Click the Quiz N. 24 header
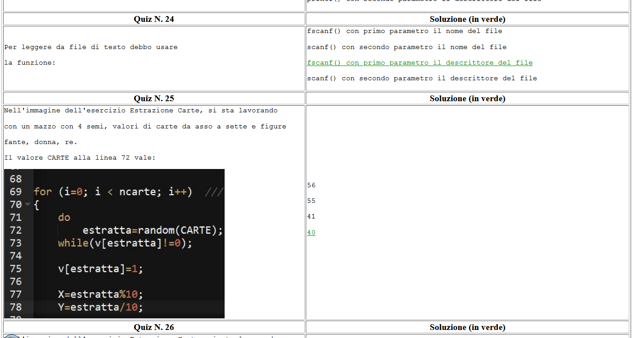Viewport: 644px width, 338px height. pyautogui.click(x=154, y=19)
